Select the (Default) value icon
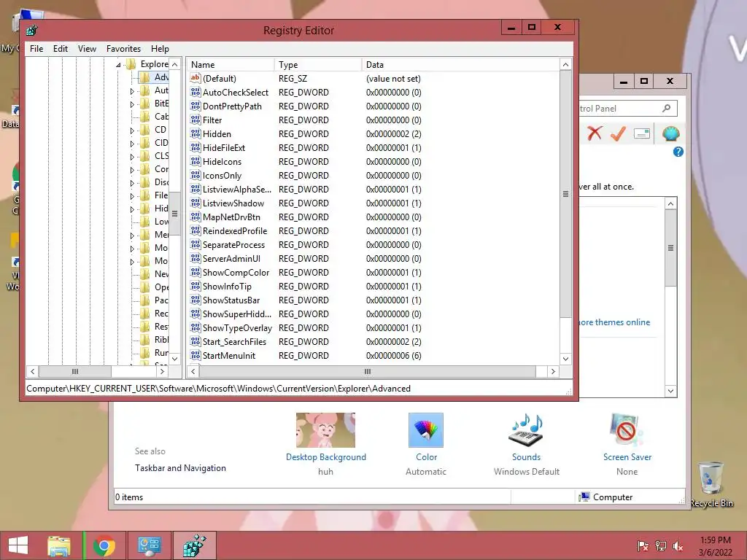 (196, 78)
